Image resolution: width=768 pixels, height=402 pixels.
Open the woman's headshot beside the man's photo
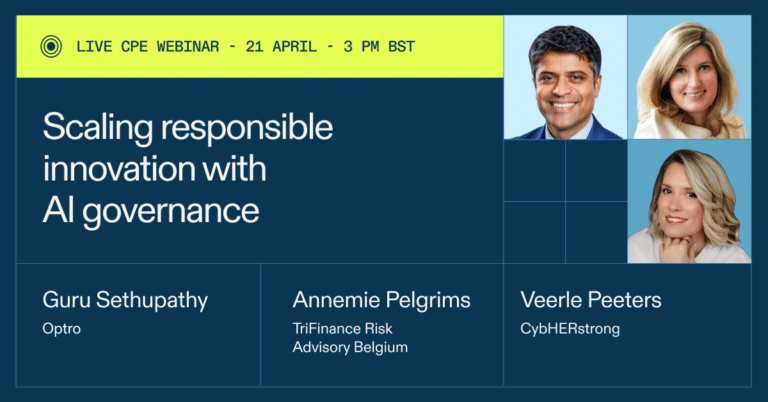click(689, 78)
